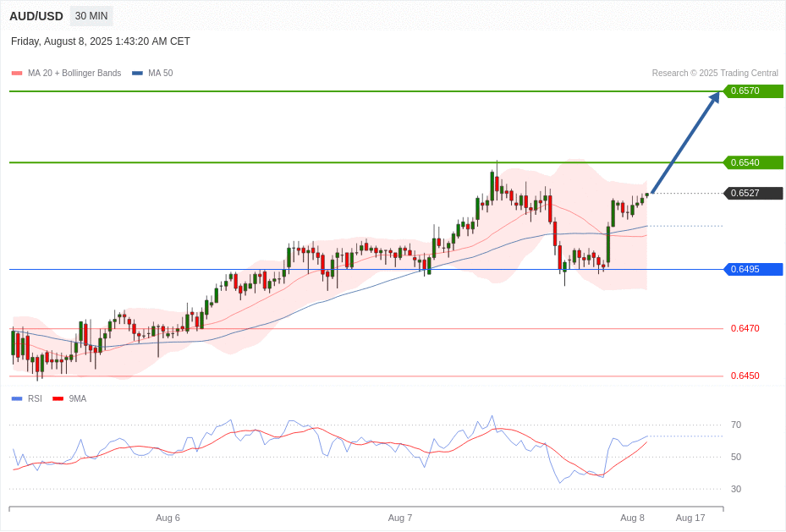786x532 pixels.
Task: Click the MA 50 legend color swatch
Action: (137, 73)
